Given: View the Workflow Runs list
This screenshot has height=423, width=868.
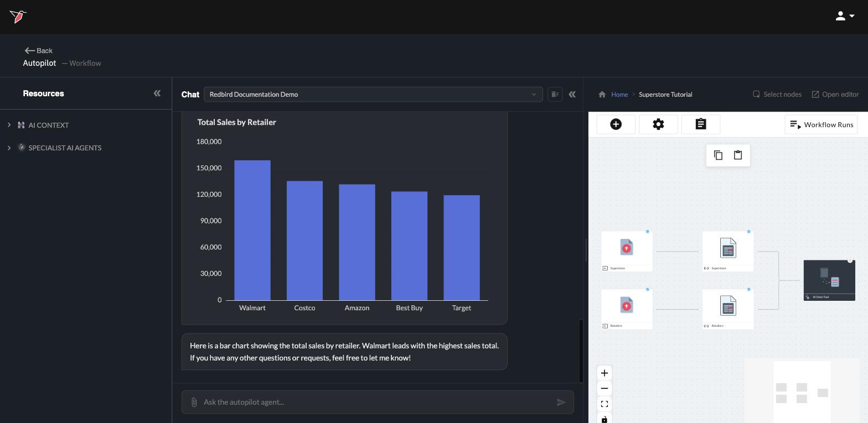Looking at the screenshot, I should (821, 124).
